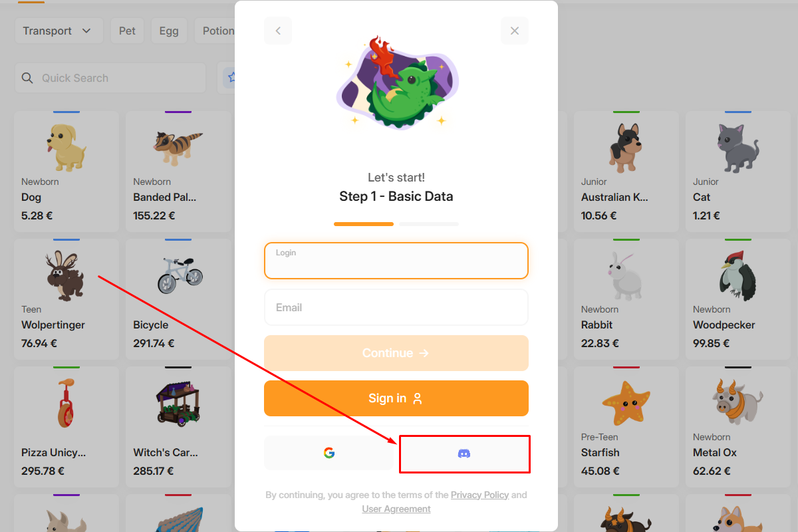Click the orange Sign in button

(396, 398)
